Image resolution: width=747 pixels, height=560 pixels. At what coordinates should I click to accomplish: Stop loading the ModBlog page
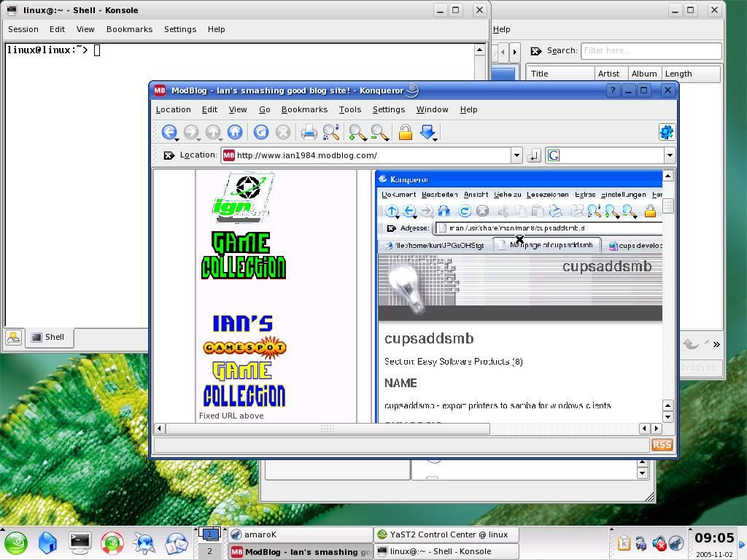[283, 132]
